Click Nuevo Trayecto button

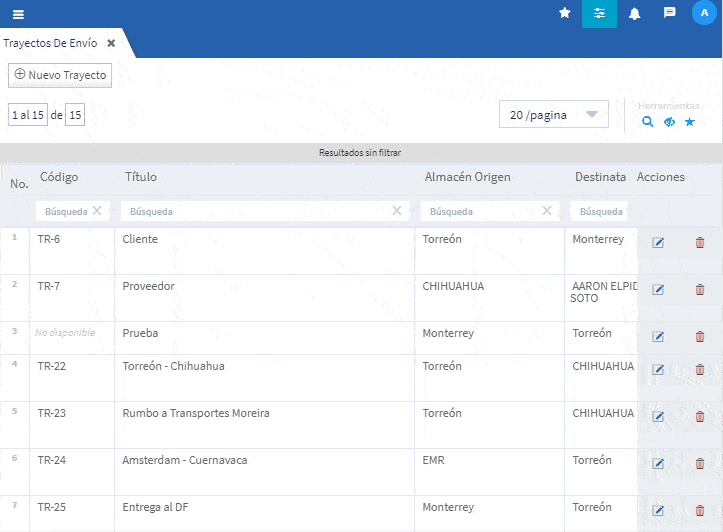pyautogui.click(x=60, y=75)
